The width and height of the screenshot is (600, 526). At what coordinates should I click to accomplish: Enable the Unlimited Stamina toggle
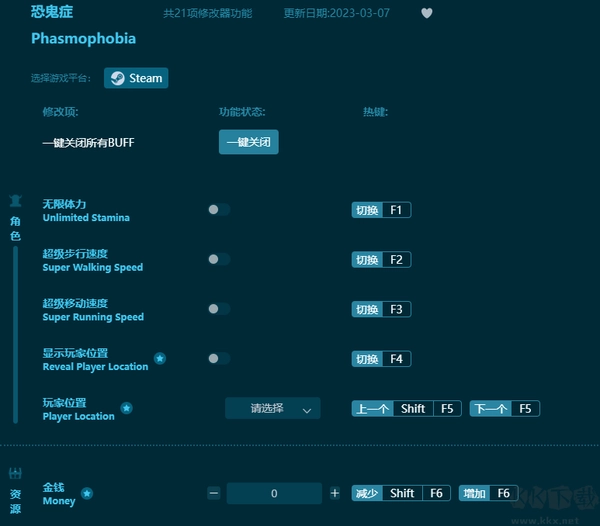tap(218, 210)
